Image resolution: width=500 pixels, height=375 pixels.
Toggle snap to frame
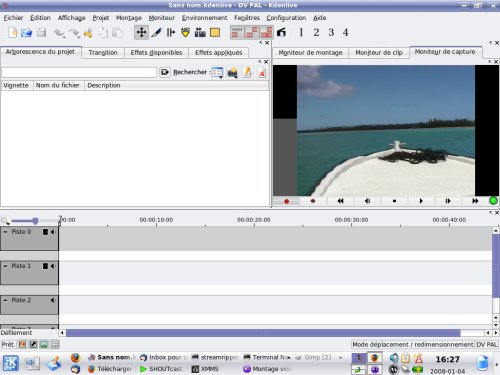coord(237,33)
